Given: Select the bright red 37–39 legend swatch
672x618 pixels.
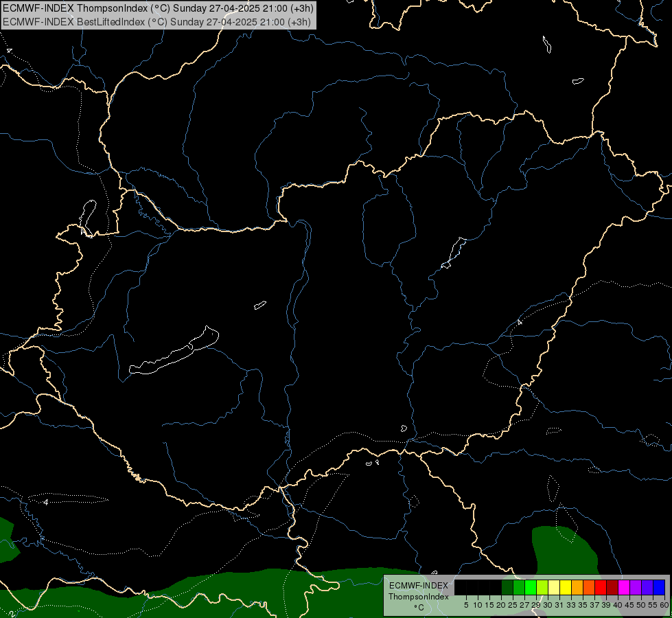Looking at the screenshot, I should coord(601,588).
